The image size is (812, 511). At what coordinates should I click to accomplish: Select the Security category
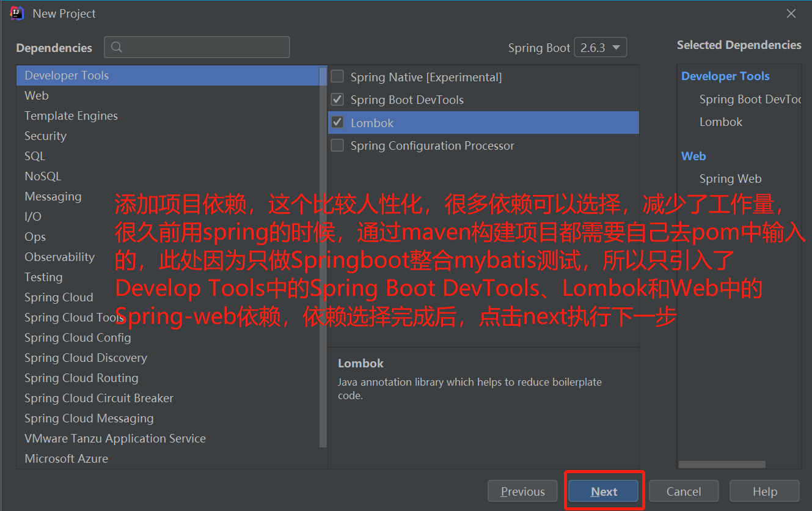168,136
